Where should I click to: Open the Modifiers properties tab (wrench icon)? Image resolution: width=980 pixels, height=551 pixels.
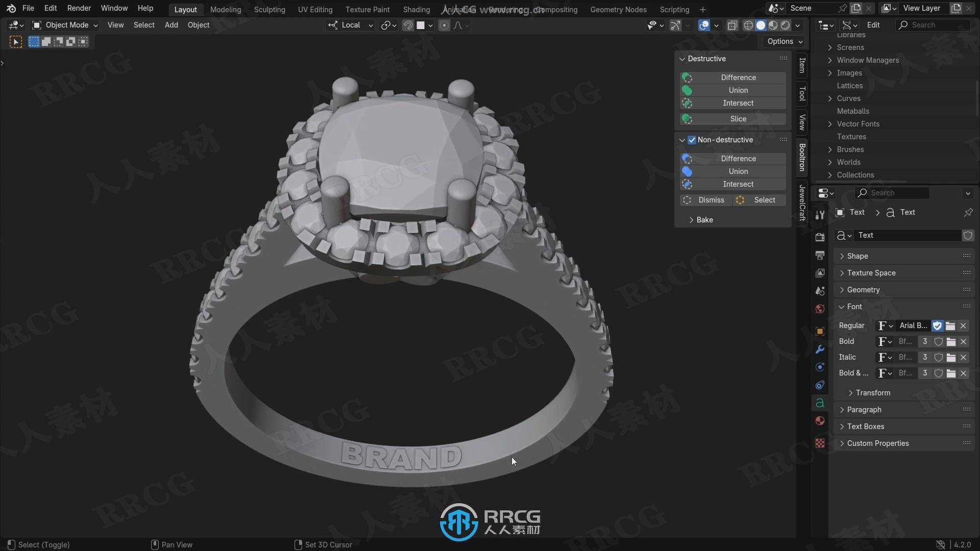[x=820, y=349]
